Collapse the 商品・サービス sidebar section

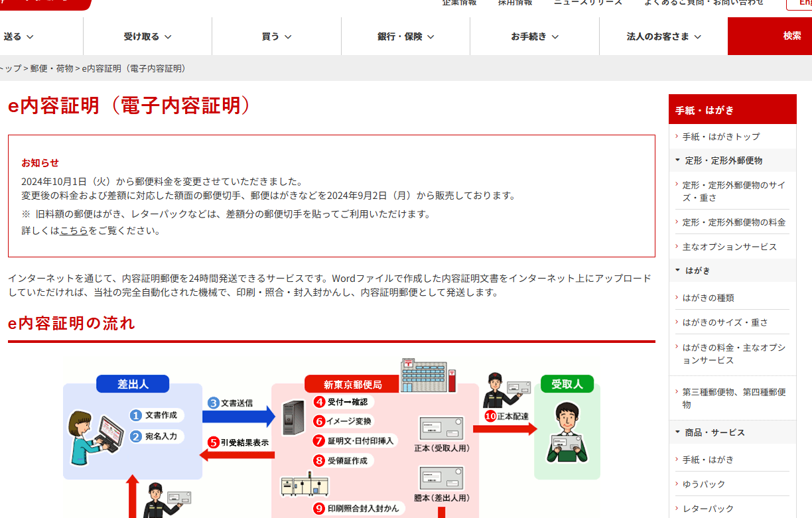click(732, 432)
